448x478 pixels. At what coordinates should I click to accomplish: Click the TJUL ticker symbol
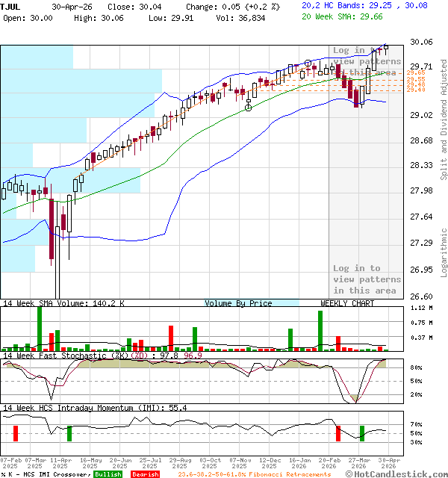[11, 6]
